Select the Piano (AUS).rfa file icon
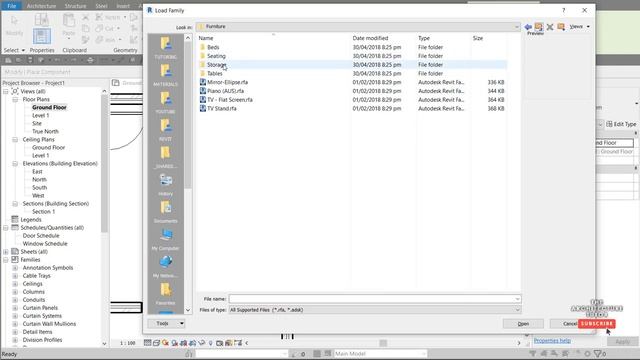 tap(202, 91)
